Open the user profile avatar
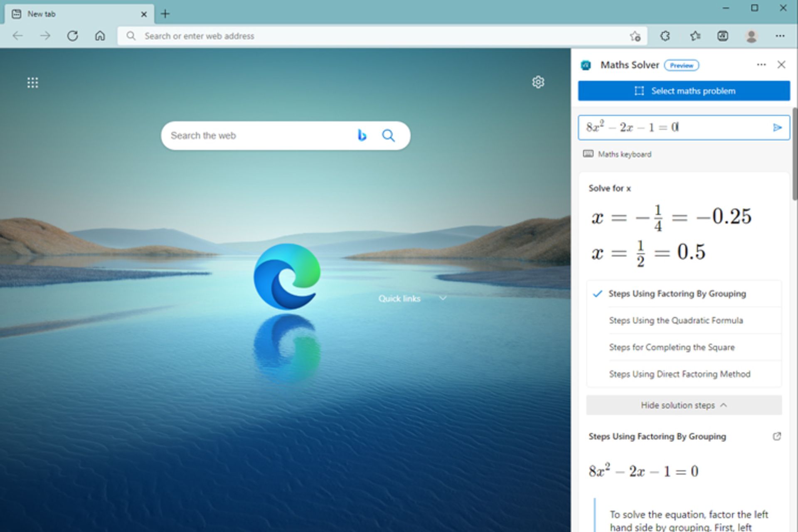 click(x=751, y=36)
